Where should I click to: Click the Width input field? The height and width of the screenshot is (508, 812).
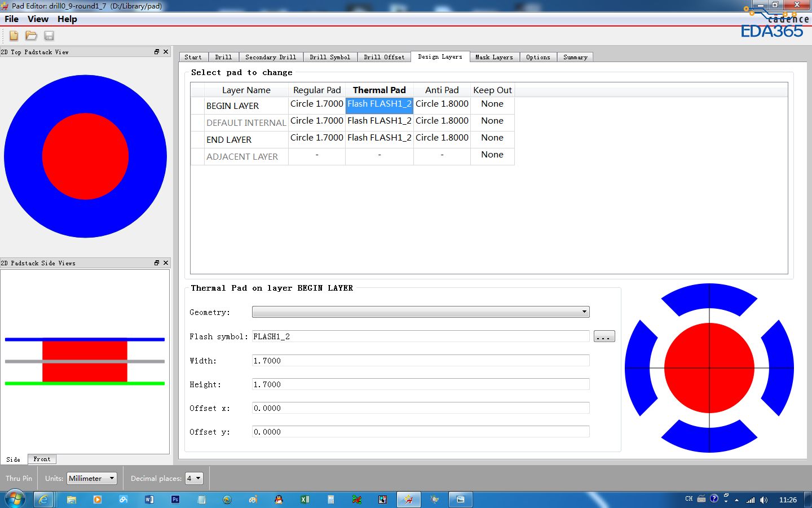tap(421, 361)
